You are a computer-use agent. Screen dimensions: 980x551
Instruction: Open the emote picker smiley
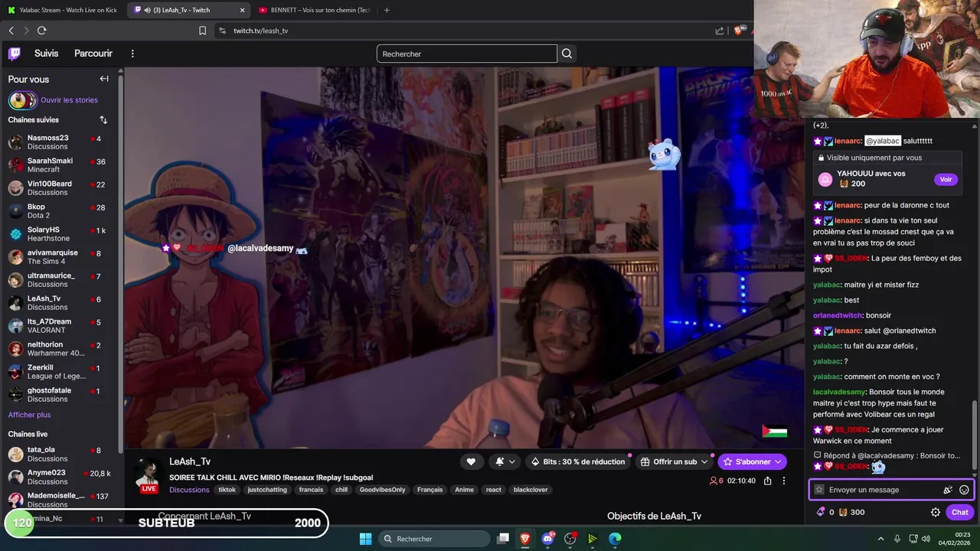coord(964,490)
